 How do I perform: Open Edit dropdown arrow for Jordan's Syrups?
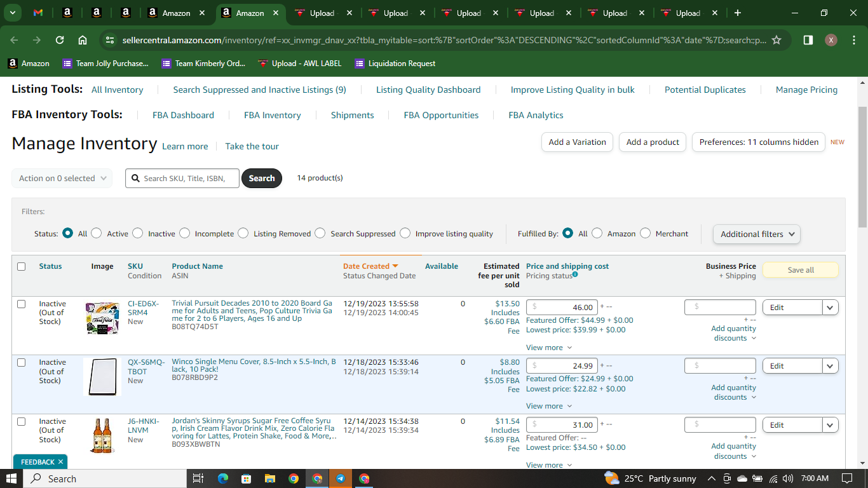[x=831, y=425]
